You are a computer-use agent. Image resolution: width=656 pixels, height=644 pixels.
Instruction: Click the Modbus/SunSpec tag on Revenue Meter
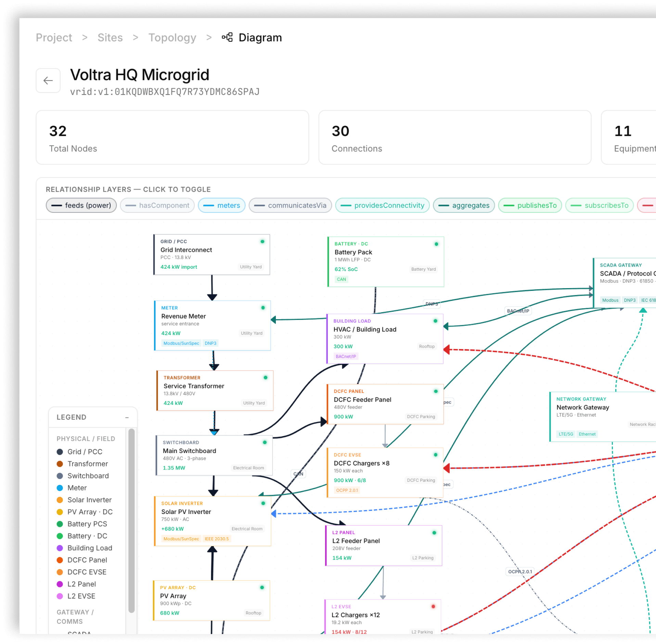click(181, 343)
